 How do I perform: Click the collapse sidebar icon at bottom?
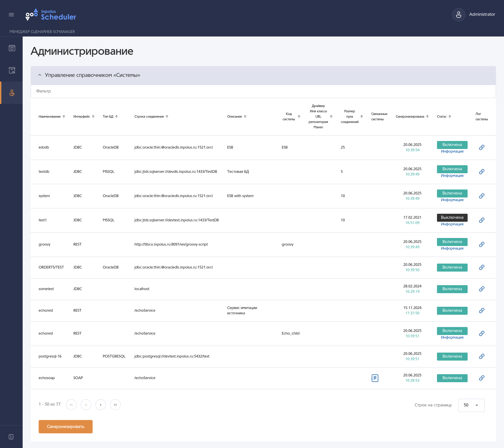[x=11, y=437]
